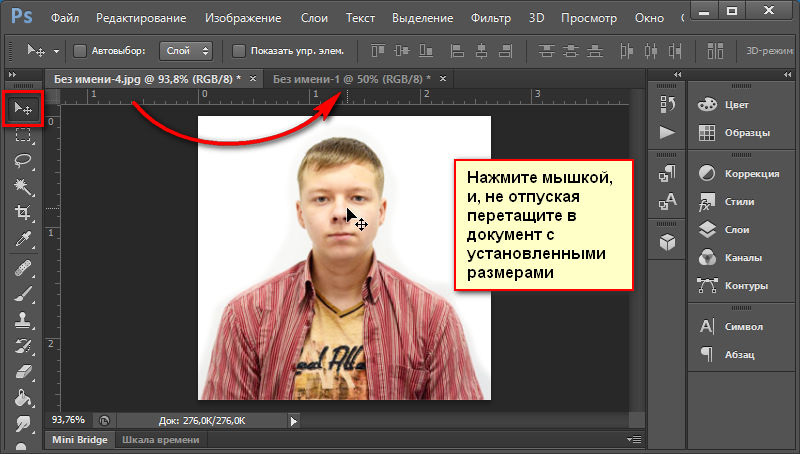The height and width of the screenshot is (454, 800).
Task: Click Distribute right edges icon
Action: tap(675, 51)
